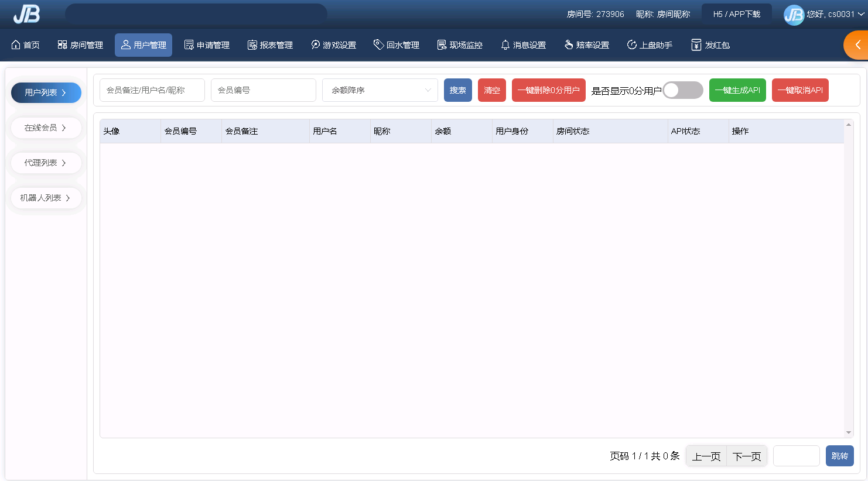Click 一键删除0分用户 red button
Image resolution: width=868 pixels, height=481 pixels.
(x=548, y=90)
